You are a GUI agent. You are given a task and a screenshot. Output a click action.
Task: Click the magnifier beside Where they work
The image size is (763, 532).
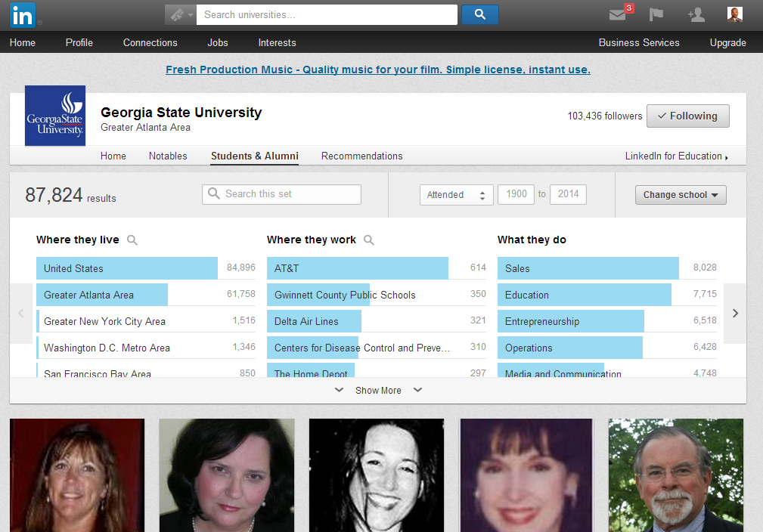[x=369, y=240]
